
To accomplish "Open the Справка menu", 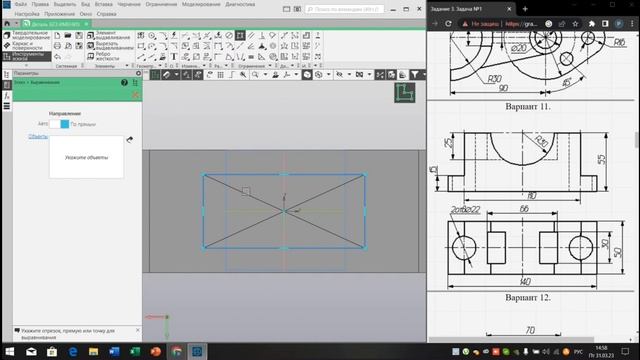I will [x=107, y=14].
